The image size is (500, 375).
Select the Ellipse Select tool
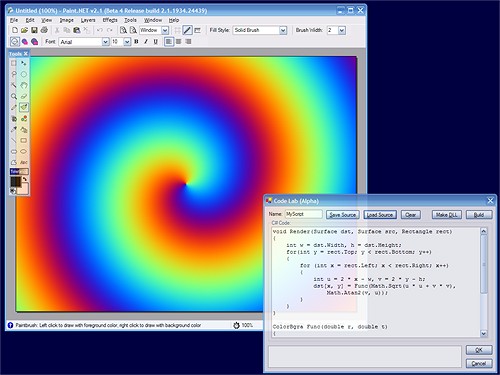tap(24, 74)
